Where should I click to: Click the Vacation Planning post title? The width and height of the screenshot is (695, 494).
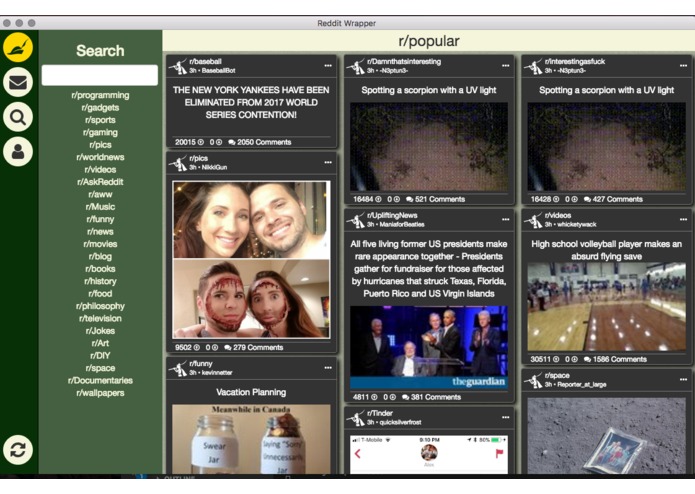pos(251,392)
